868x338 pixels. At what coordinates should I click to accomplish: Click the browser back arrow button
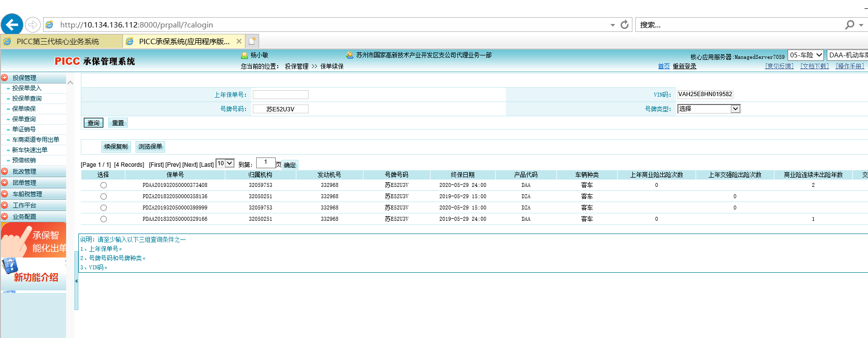click(12, 25)
